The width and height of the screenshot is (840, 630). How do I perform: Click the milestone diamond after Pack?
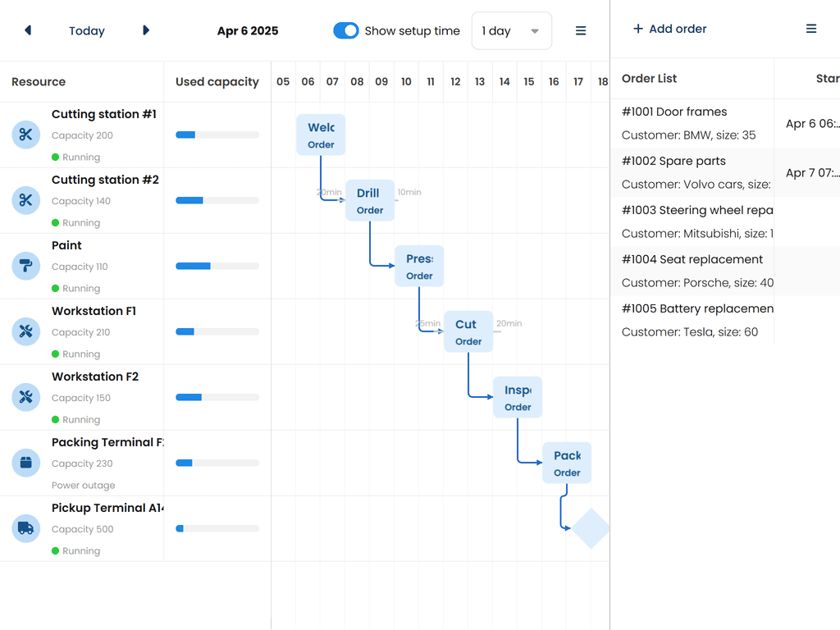(x=591, y=529)
